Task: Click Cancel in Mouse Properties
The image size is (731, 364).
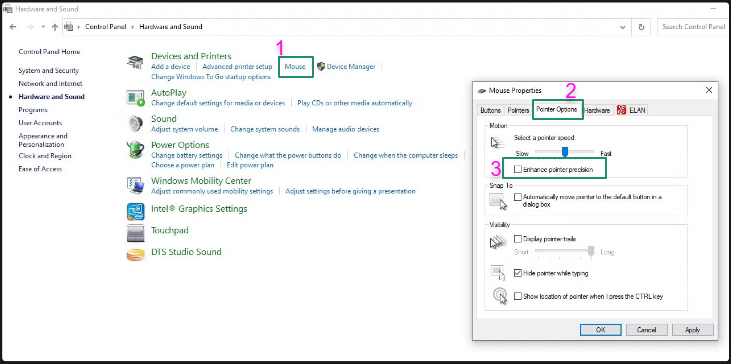Action: click(x=647, y=330)
